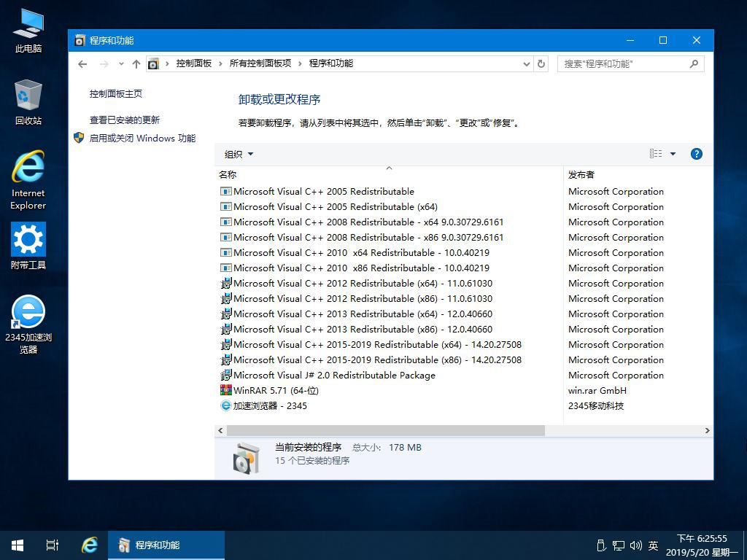Click the horizontal scrollbar left arrow
This screenshot has width=747, height=560.
[220, 430]
